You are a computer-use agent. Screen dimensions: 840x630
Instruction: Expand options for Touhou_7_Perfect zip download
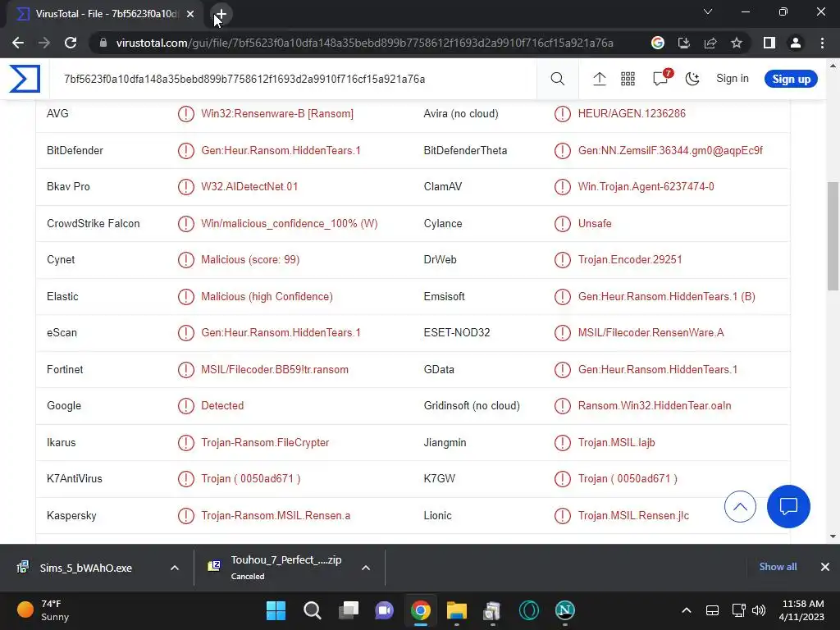pos(365,568)
